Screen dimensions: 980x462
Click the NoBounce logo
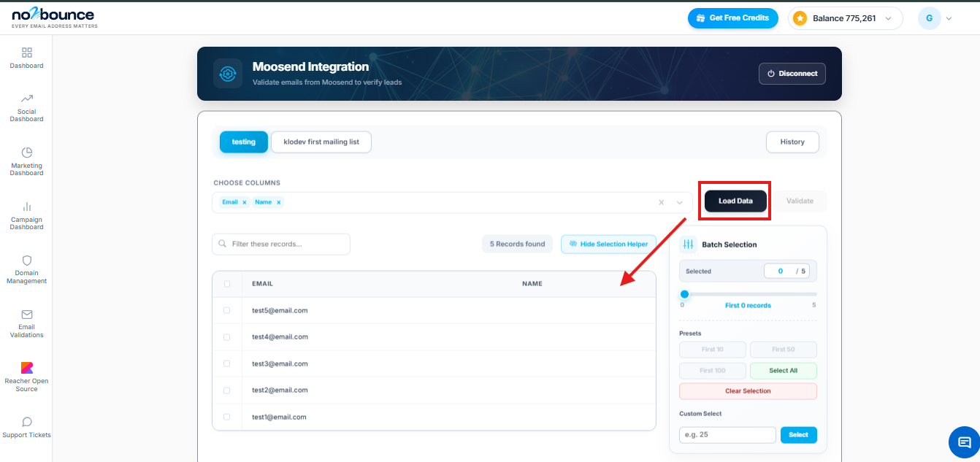(54, 18)
